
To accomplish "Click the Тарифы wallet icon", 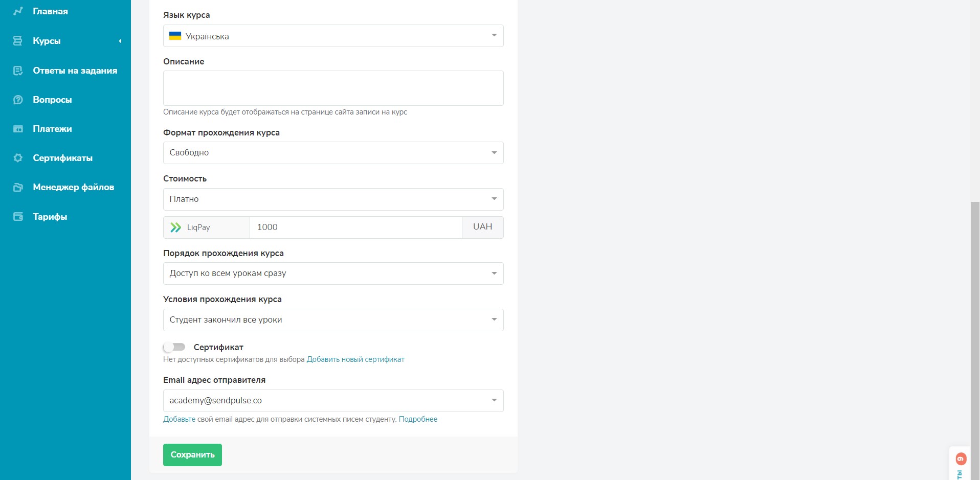I will pos(18,217).
